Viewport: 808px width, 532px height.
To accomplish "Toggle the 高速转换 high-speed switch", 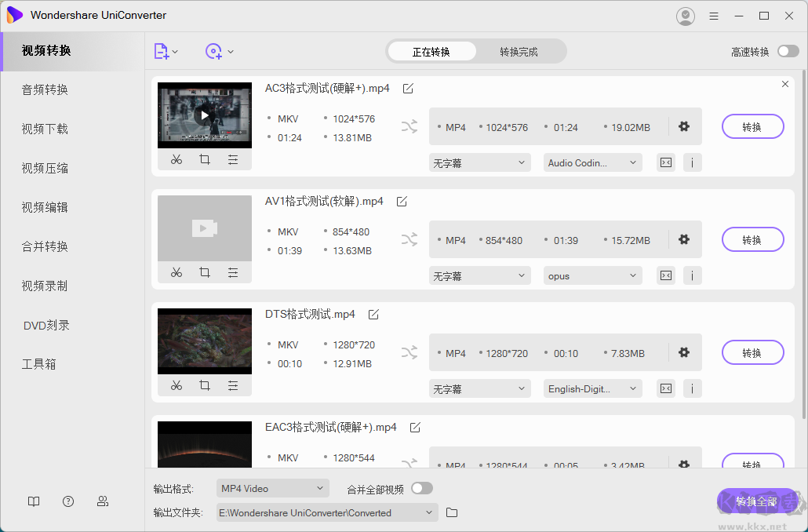I will coord(788,52).
